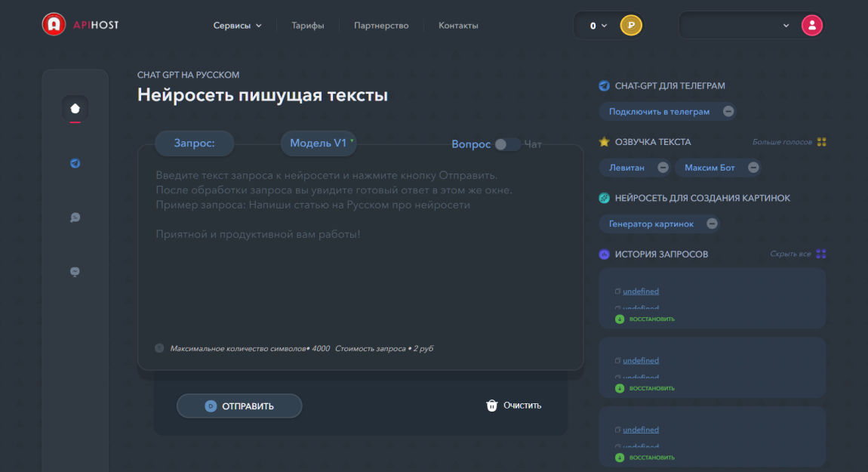Viewport: 868px width, 472px height.
Task: Open the Генератор картинок link
Action: tap(651, 224)
